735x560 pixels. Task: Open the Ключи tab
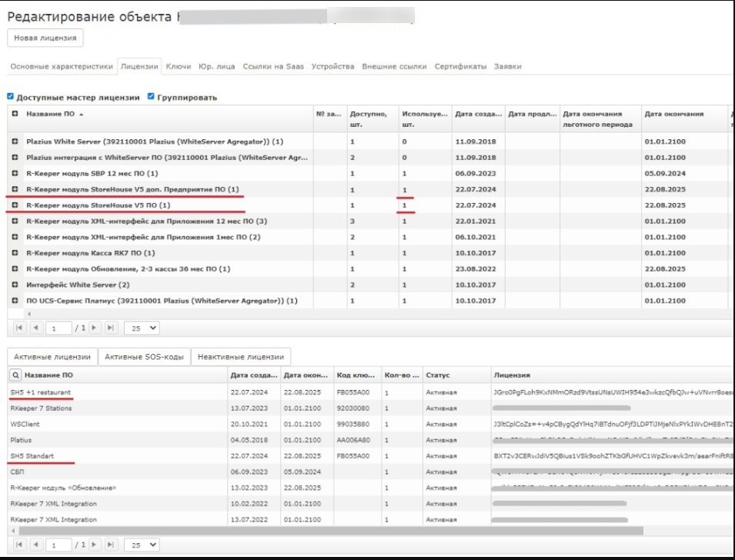178,67
